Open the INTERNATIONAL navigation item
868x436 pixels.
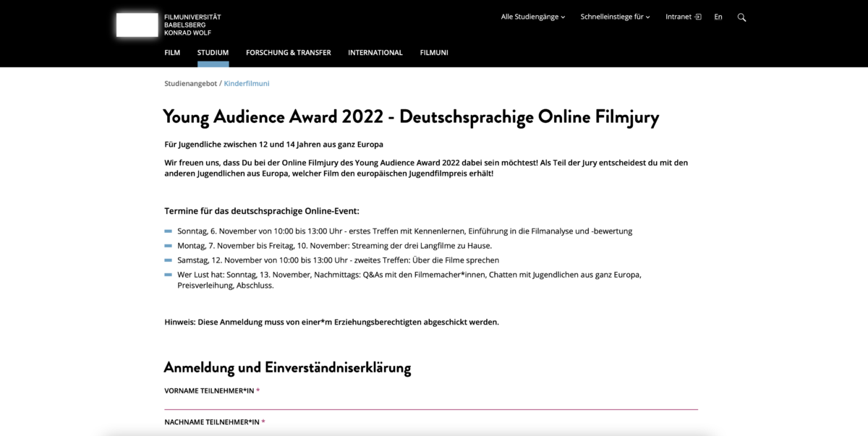[x=375, y=53]
